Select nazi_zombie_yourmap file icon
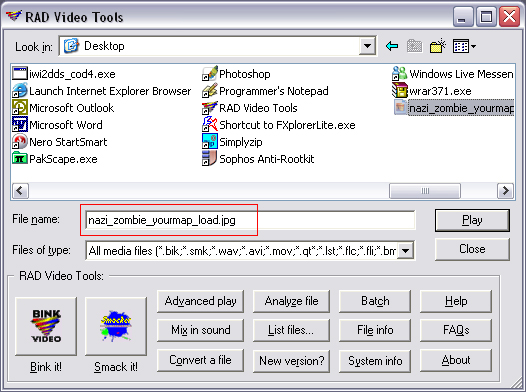The height and width of the screenshot is (392, 526). 401,108
